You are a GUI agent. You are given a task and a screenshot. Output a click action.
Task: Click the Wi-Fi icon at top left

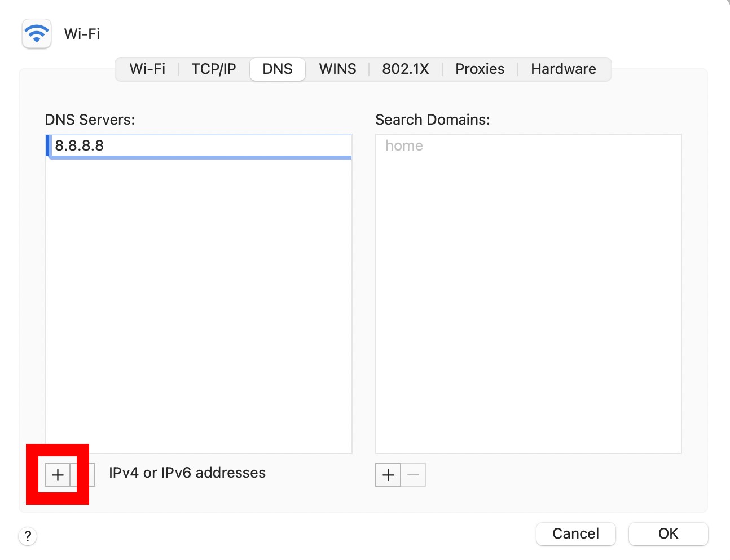[36, 33]
